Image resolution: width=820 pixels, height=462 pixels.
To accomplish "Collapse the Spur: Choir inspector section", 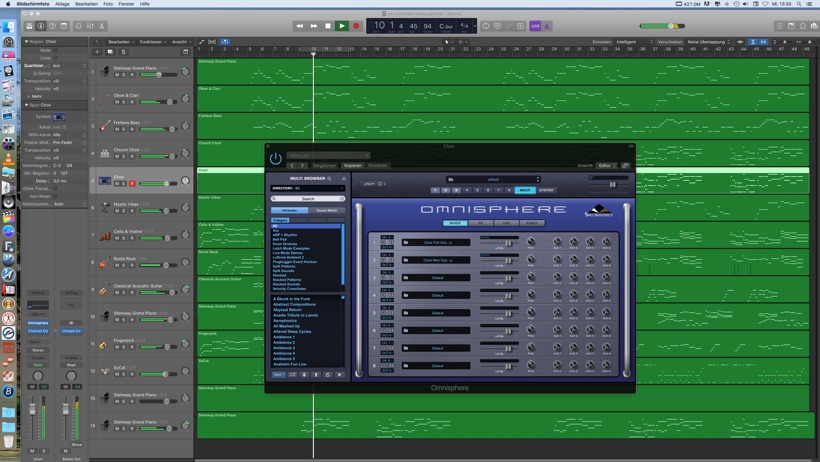I will tap(26, 105).
